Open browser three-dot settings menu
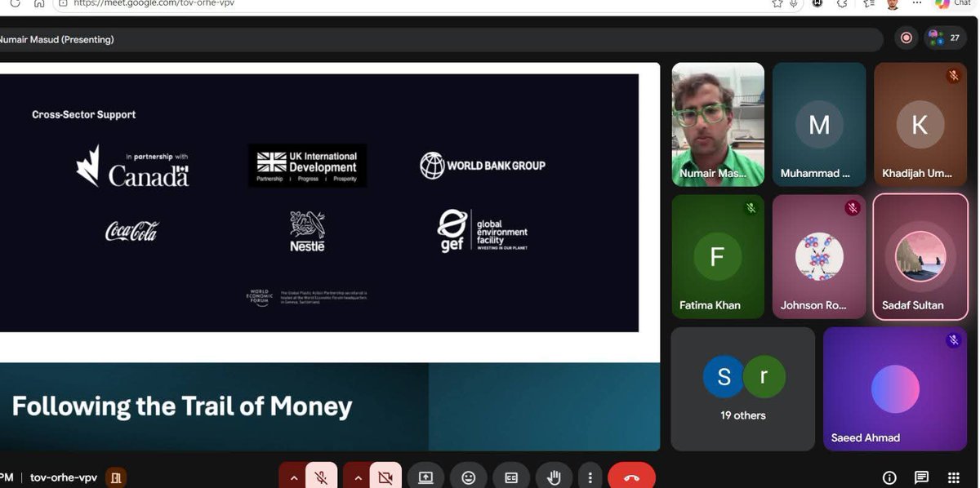This screenshot has height=488, width=980. (x=917, y=3)
